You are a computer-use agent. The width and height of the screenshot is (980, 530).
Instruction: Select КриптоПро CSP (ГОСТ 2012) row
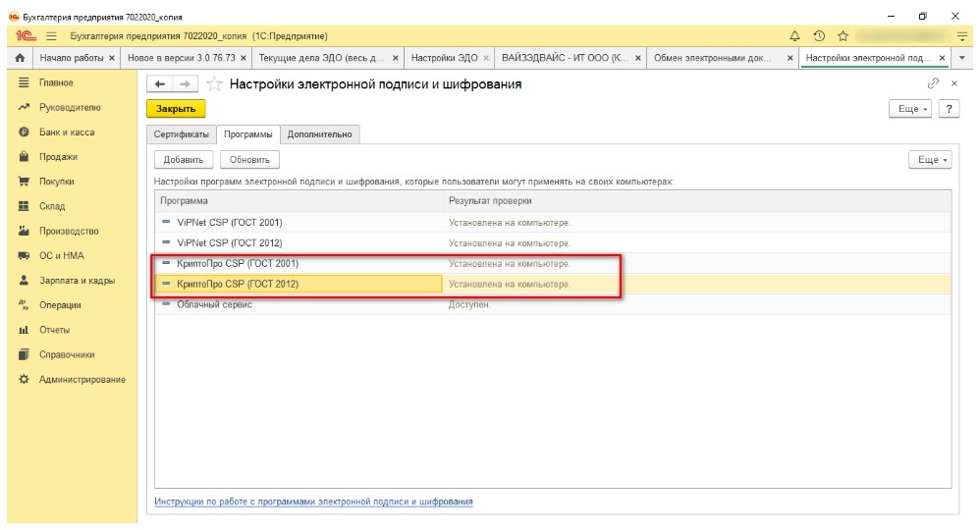click(553, 284)
